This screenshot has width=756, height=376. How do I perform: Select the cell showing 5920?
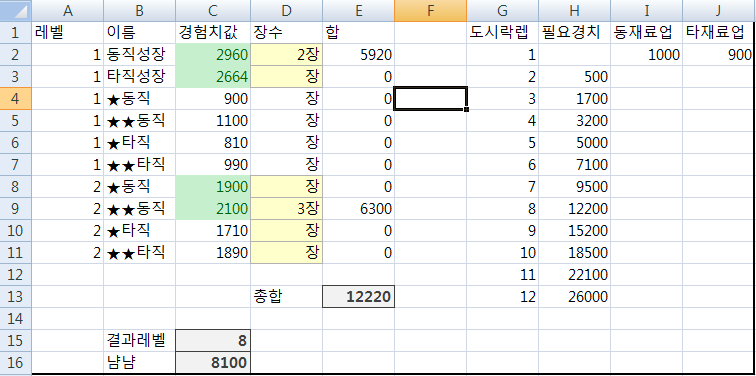click(358, 55)
